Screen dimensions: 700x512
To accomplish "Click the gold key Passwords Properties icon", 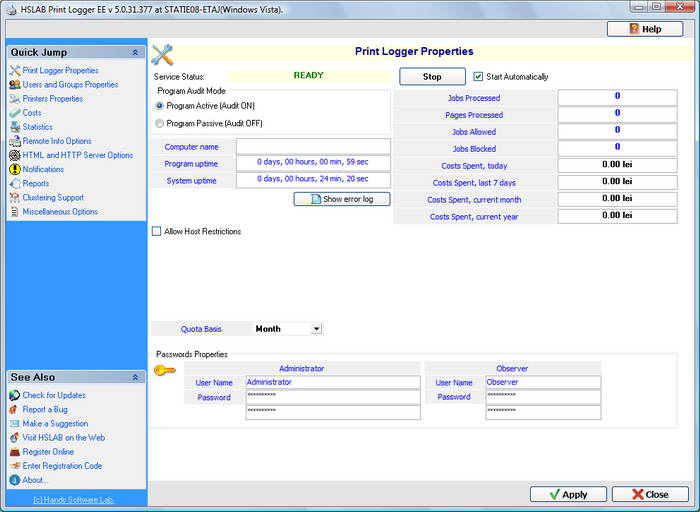I will click(x=164, y=370).
